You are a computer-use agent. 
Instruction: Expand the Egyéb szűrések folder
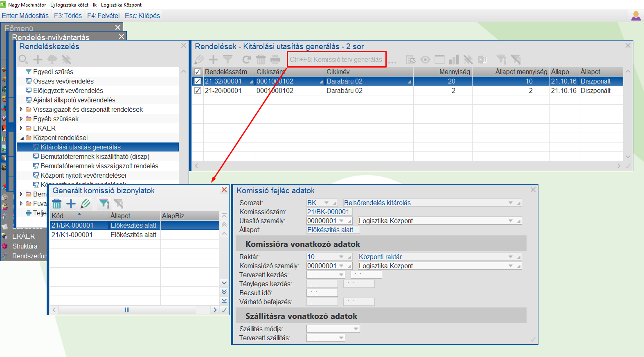pyautogui.click(x=21, y=119)
